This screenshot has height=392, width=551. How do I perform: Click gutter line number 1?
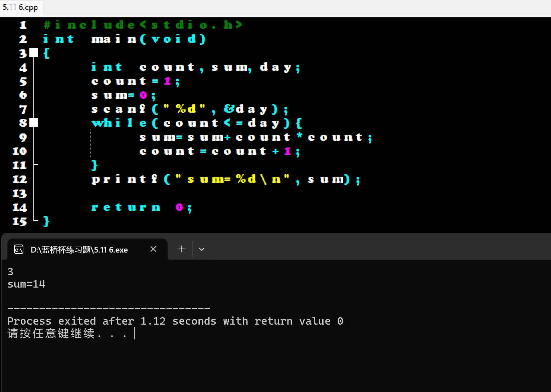[23, 25]
